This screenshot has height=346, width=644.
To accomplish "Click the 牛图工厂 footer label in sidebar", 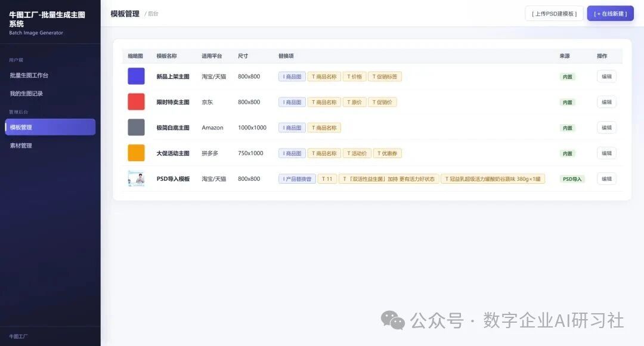I will (x=18, y=336).
